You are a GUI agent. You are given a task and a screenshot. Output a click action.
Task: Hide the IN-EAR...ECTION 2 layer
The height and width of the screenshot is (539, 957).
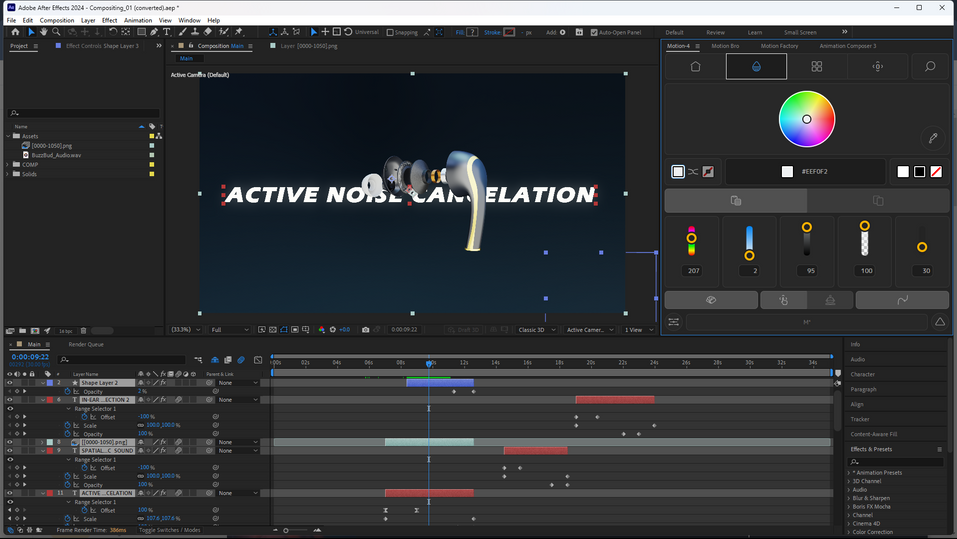tap(9, 400)
